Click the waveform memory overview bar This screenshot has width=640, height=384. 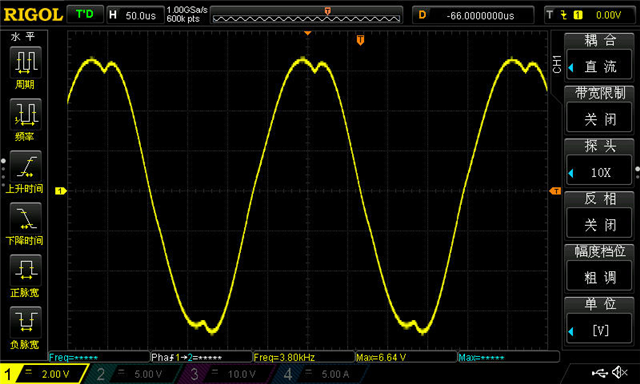click(x=307, y=15)
